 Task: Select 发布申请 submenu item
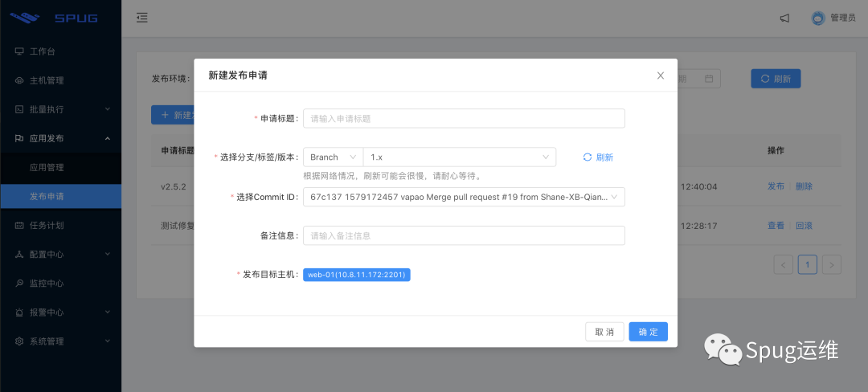(61, 196)
